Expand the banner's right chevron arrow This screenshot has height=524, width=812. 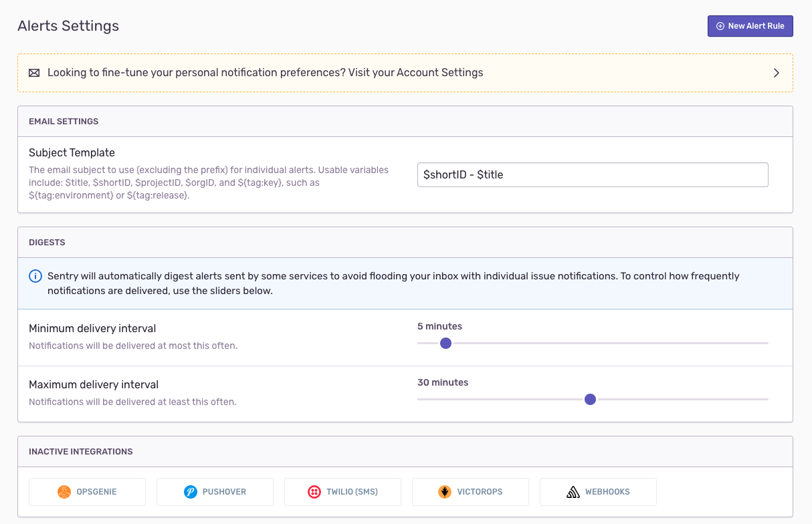777,73
